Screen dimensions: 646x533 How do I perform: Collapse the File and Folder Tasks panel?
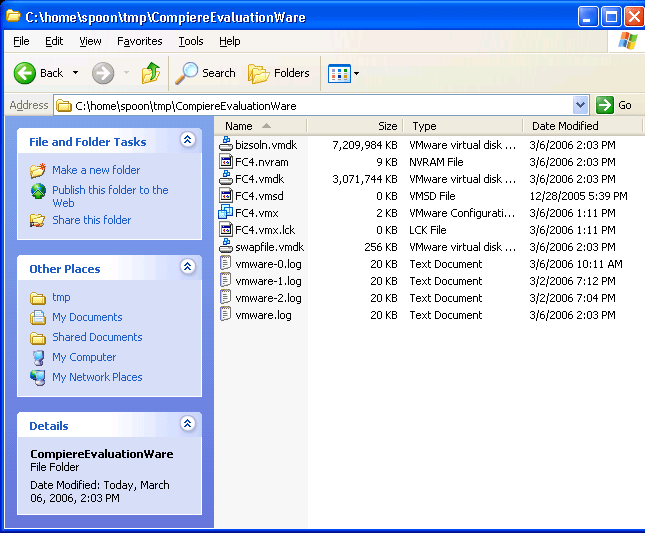[x=187, y=141]
